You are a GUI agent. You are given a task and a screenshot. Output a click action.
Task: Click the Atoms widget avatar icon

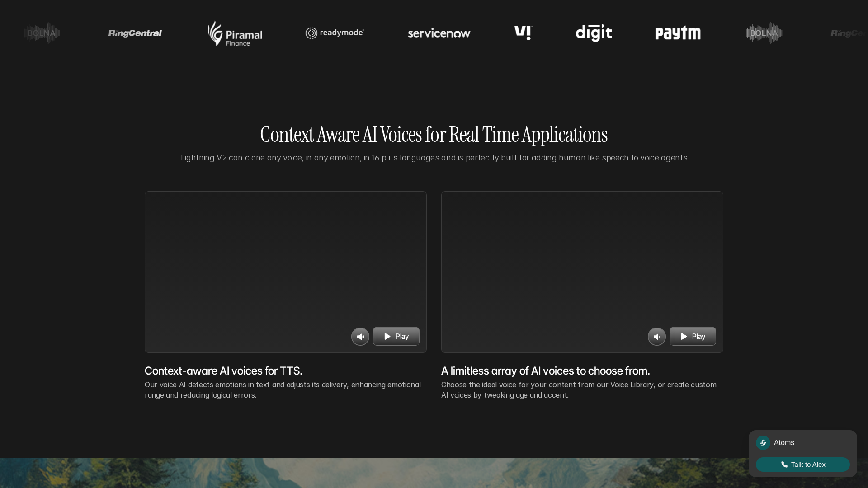[763, 443]
